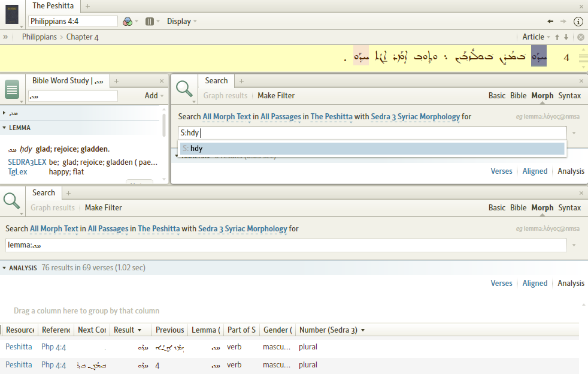Click Make Filter in lower Search panel
Viewport: 588px width, 374px height.
[103, 207]
